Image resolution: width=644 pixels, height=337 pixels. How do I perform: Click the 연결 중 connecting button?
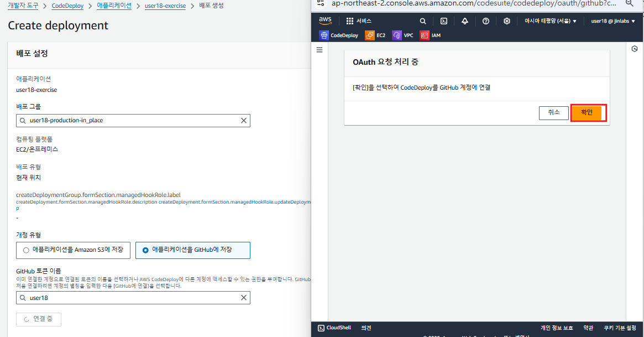pyautogui.click(x=39, y=319)
